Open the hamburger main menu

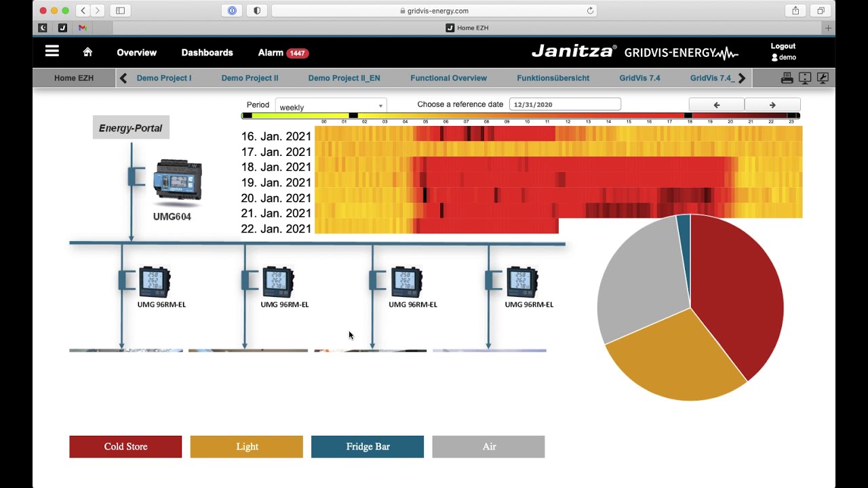click(52, 52)
